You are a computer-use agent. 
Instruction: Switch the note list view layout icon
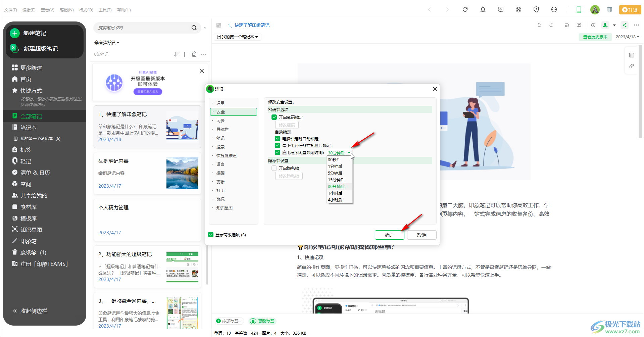point(185,54)
